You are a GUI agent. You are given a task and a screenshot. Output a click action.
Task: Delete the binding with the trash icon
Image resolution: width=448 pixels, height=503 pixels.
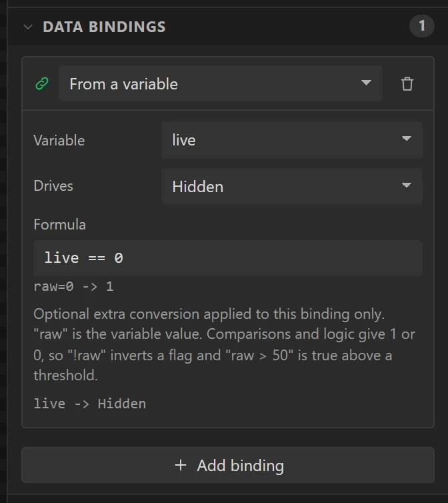point(407,84)
